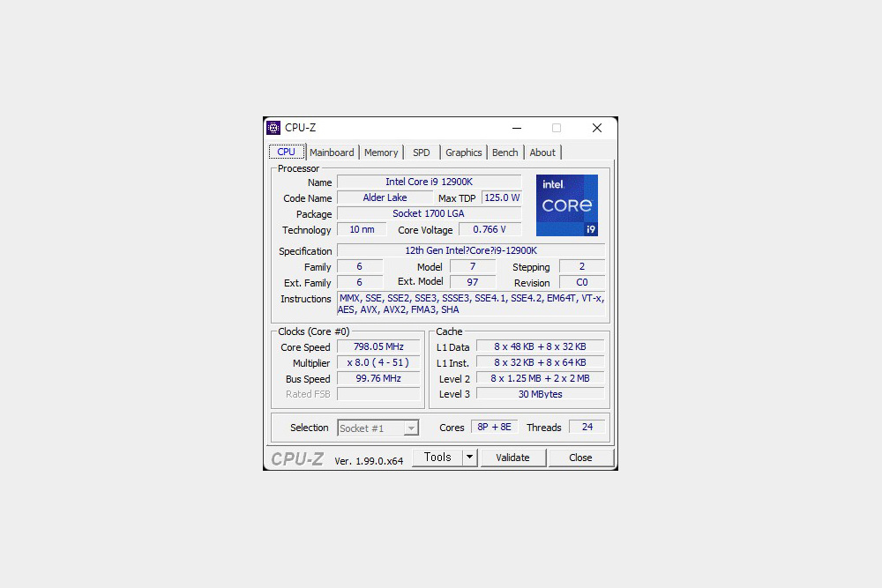Click the L1 Inst. value '8 x 32 KB + 8 x 64 KB'
This screenshot has width=882, height=588.
[540, 362]
